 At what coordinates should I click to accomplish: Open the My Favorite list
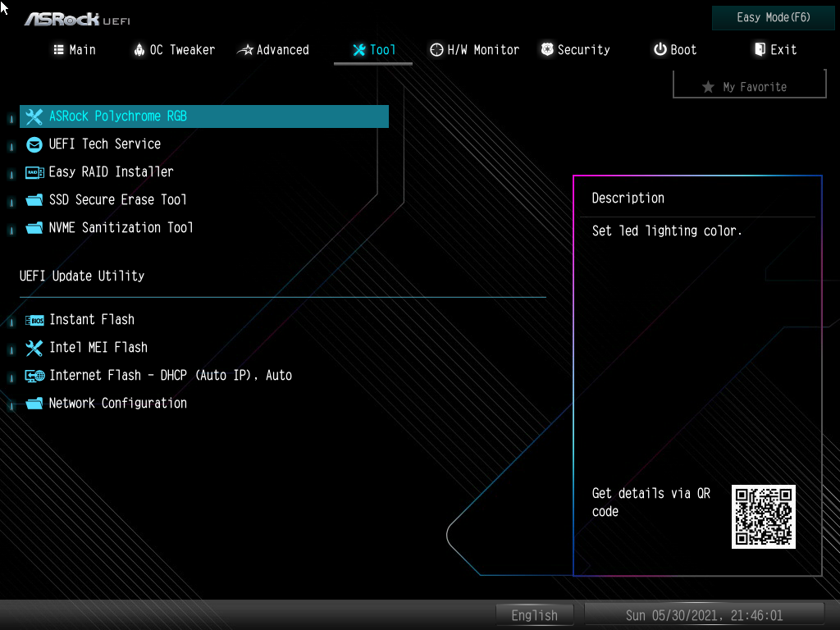click(x=750, y=85)
